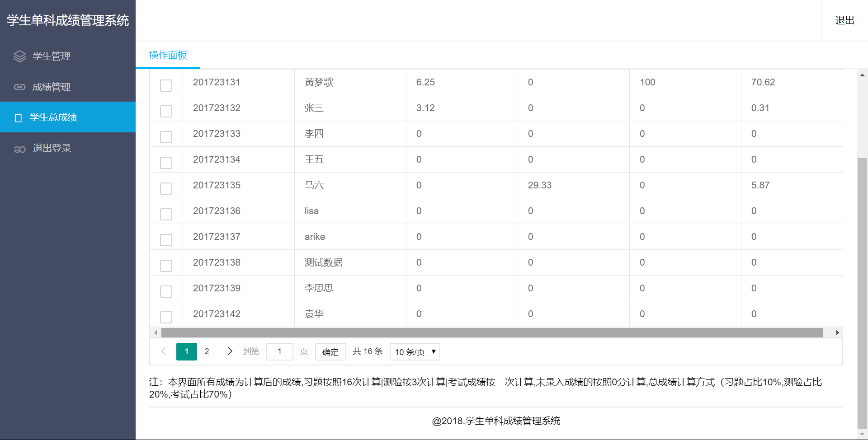Click the horizontal table scrollbar

coord(491,333)
